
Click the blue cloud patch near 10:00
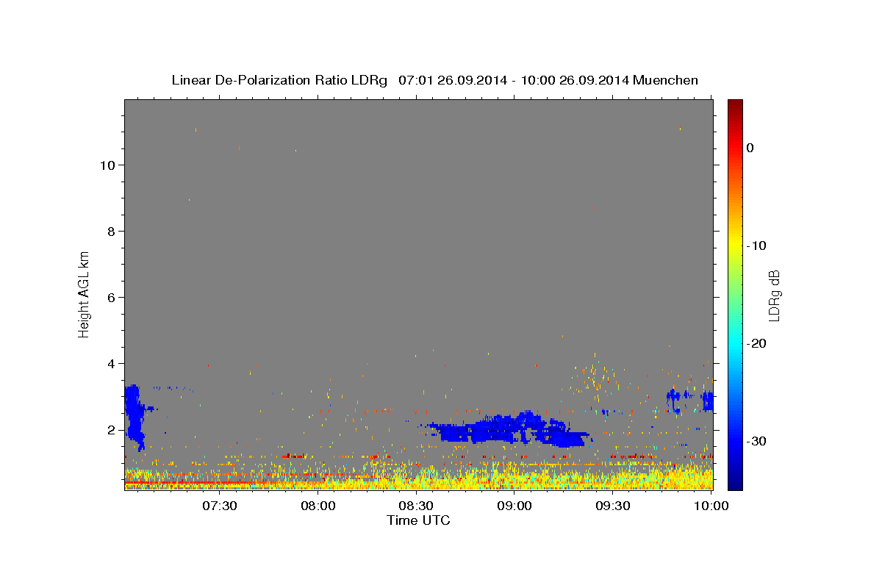(707, 401)
